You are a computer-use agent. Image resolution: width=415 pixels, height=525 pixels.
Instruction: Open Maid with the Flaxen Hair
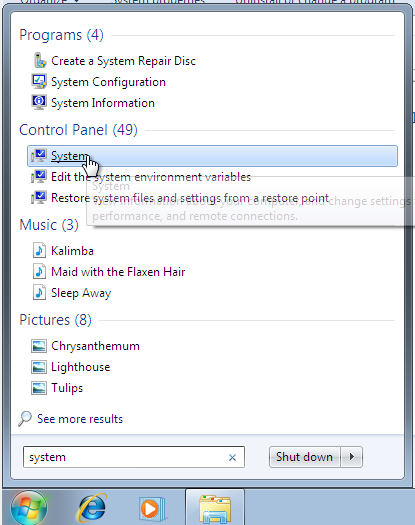click(x=118, y=272)
